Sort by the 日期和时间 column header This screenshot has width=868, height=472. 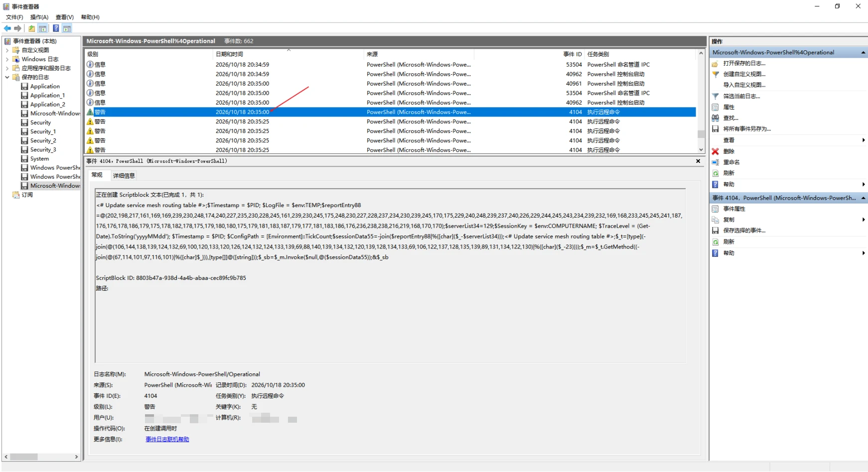(x=288, y=54)
